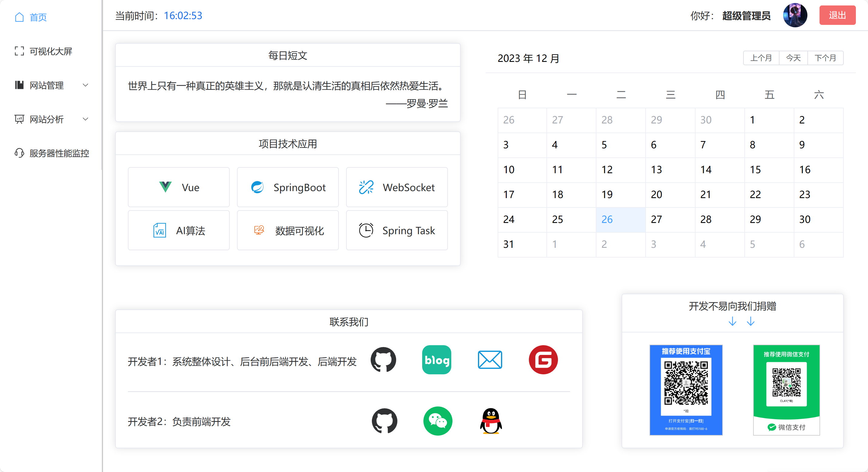The image size is (868, 472).
Task: Click Developer 2's WeChat icon
Action: 438,421
